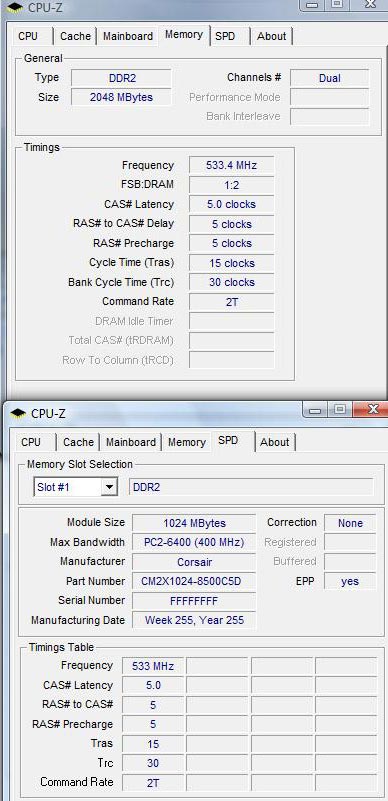This screenshot has height=801, width=388.
Task: Click the CAS# Latency value 5.0 clocks
Action: tap(231, 204)
